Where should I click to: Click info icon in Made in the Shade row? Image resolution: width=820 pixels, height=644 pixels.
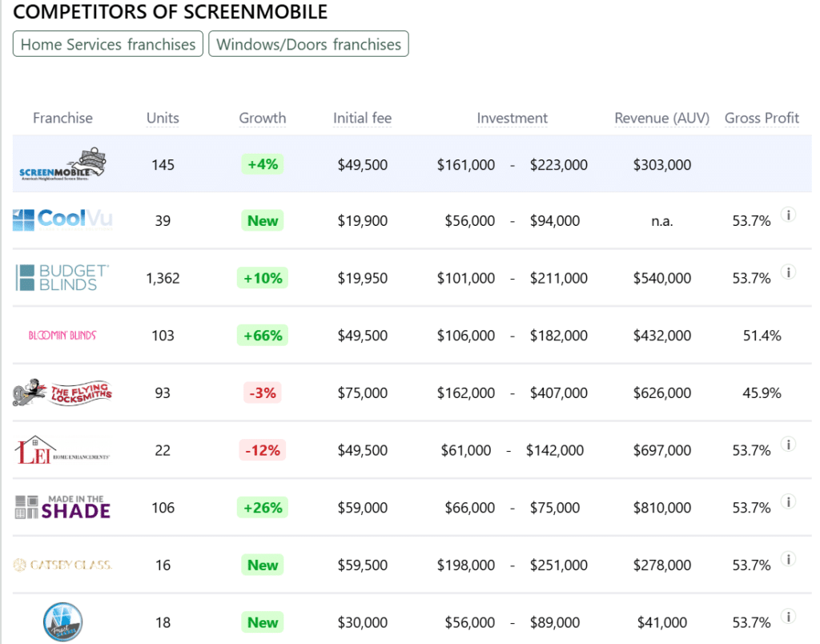pyautogui.click(x=789, y=501)
